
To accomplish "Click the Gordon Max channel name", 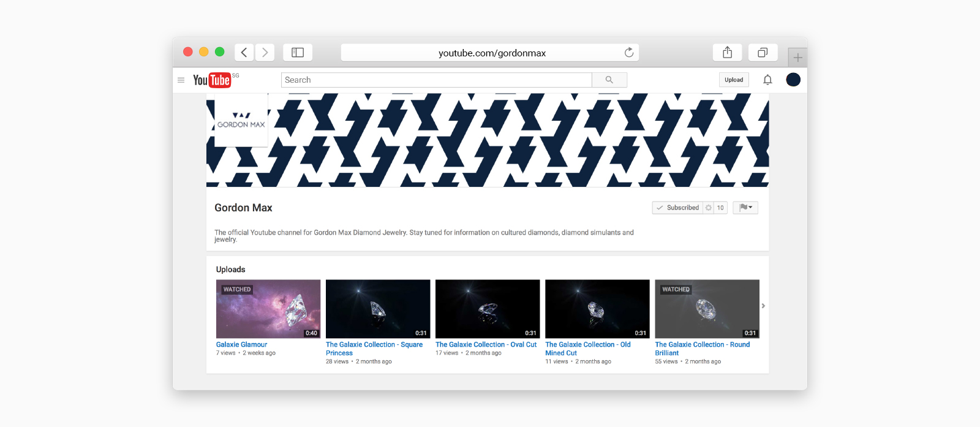I will pos(243,208).
